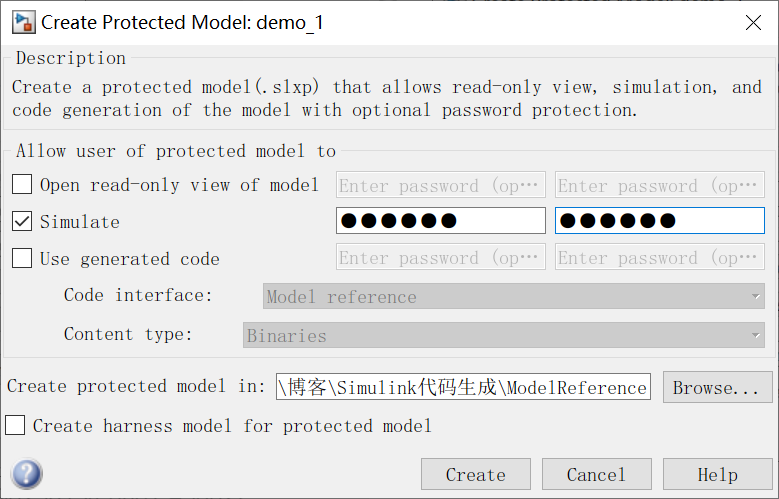Enable Use generated code checkbox
The image size is (779, 499).
click(x=22, y=258)
